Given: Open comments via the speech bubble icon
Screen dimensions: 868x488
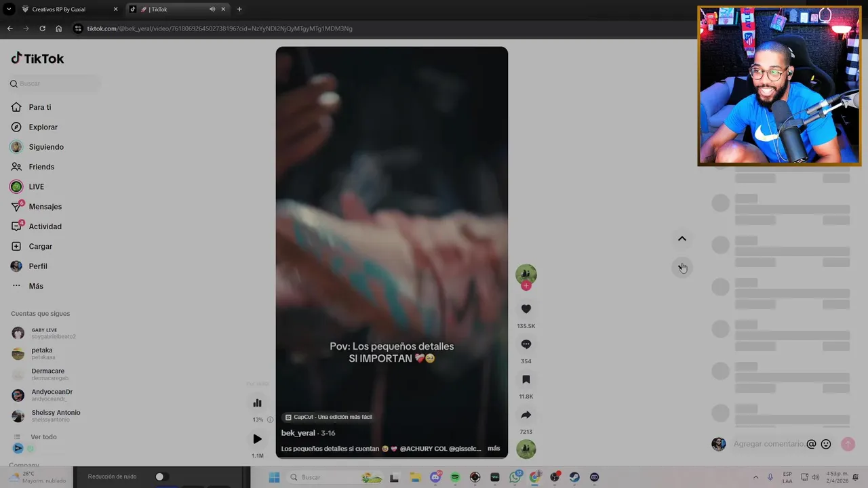Looking at the screenshot, I should pyautogui.click(x=526, y=344).
